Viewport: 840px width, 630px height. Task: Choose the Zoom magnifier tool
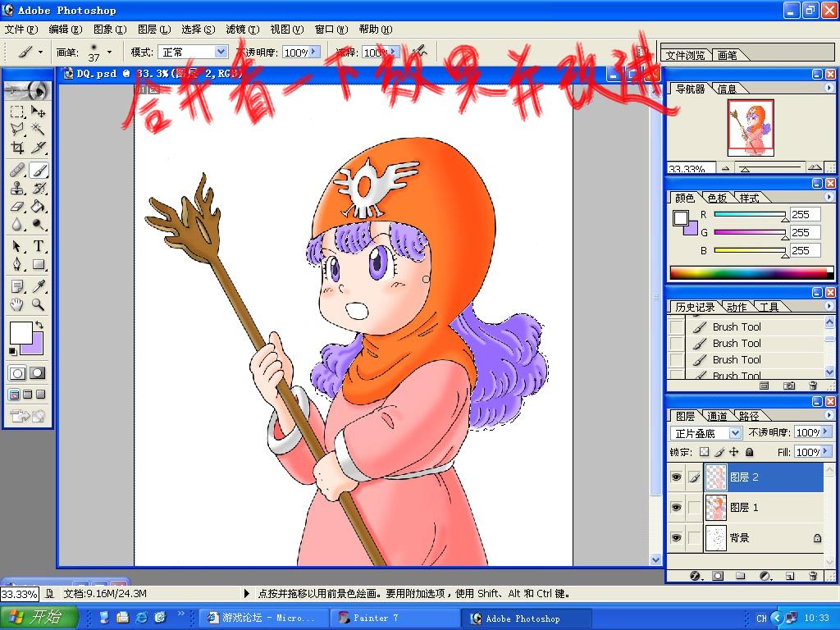pos(38,304)
